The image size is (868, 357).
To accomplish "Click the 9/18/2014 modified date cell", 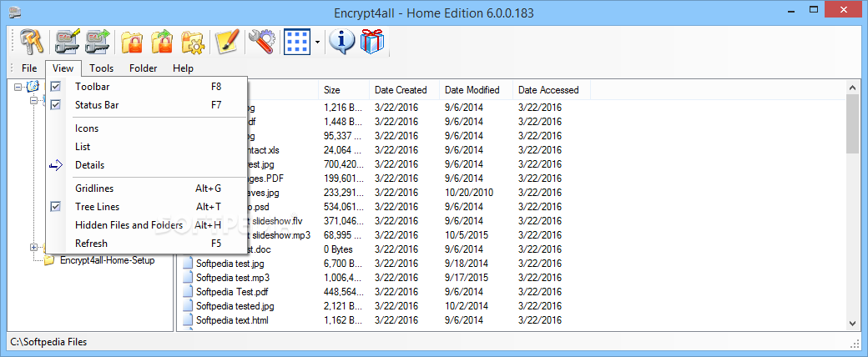I will [467, 264].
